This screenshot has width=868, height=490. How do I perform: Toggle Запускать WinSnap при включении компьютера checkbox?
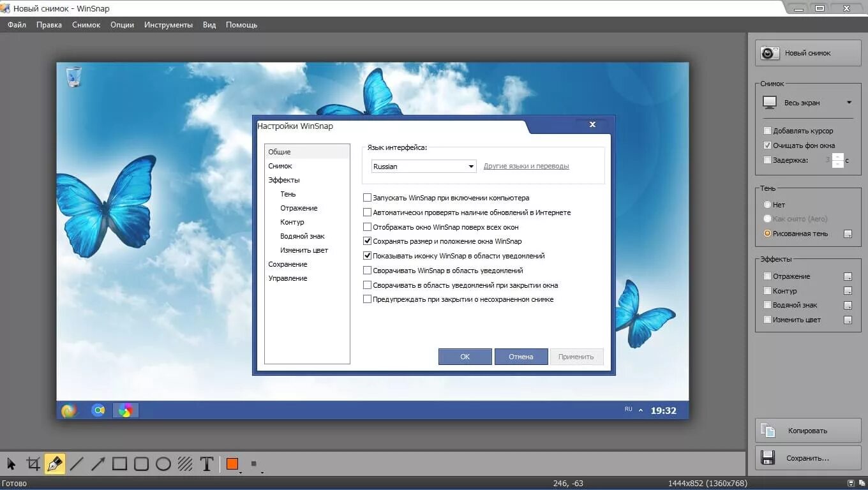point(367,198)
